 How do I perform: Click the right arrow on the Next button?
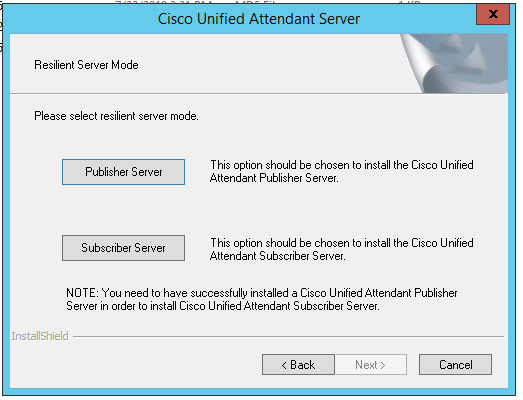pos(383,365)
